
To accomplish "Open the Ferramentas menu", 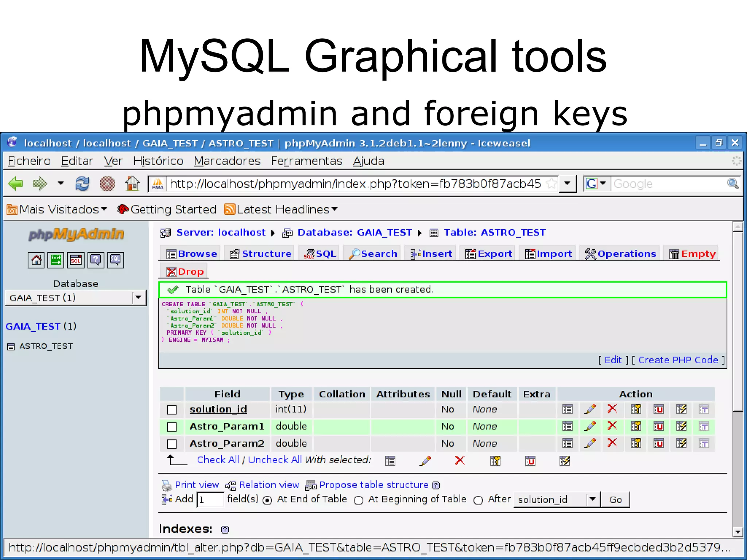I will tap(307, 161).
